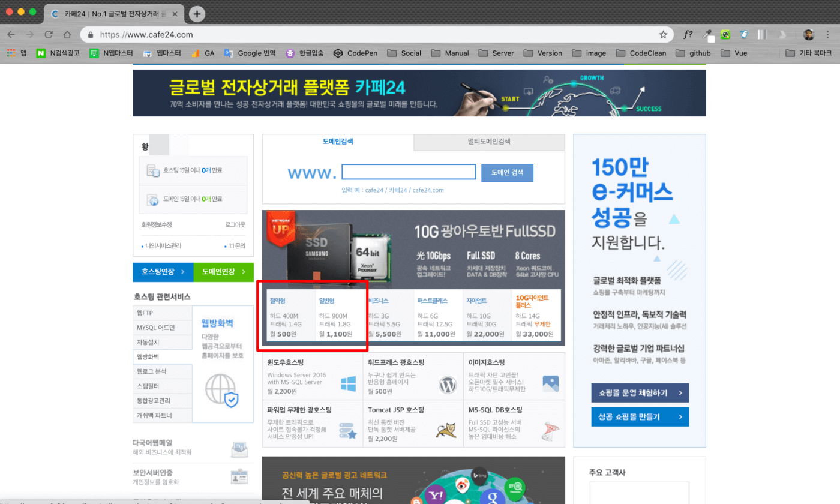The width and height of the screenshot is (840, 504).
Task: Open the color picker extension icon
Action: [x=708, y=35]
